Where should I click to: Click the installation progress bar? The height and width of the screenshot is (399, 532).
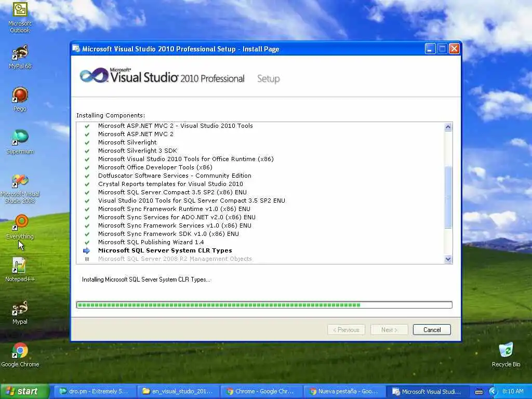point(264,304)
